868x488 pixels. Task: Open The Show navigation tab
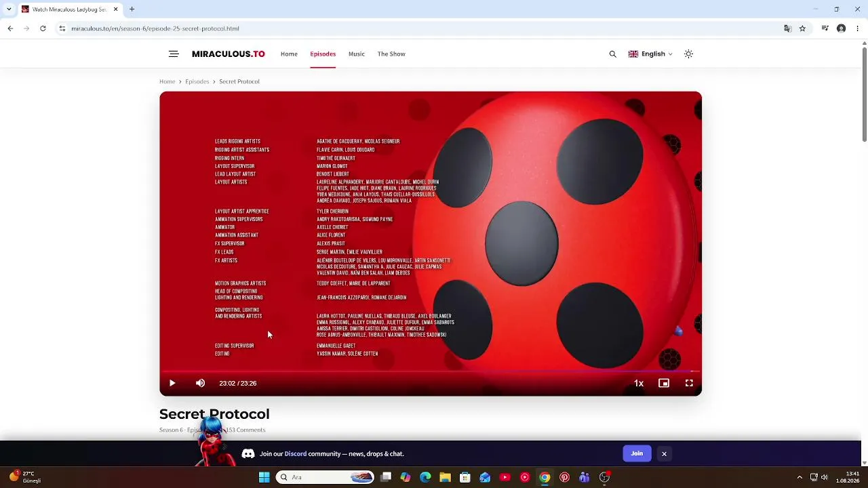pyautogui.click(x=391, y=54)
